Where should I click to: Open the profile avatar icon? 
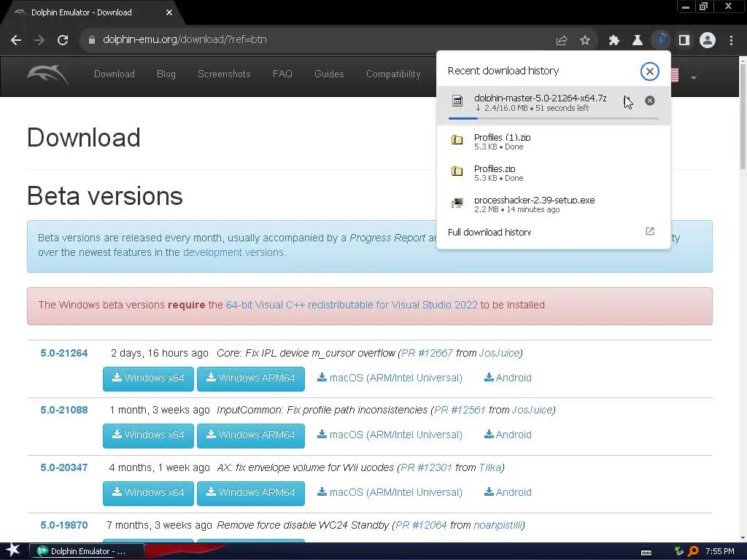(708, 41)
